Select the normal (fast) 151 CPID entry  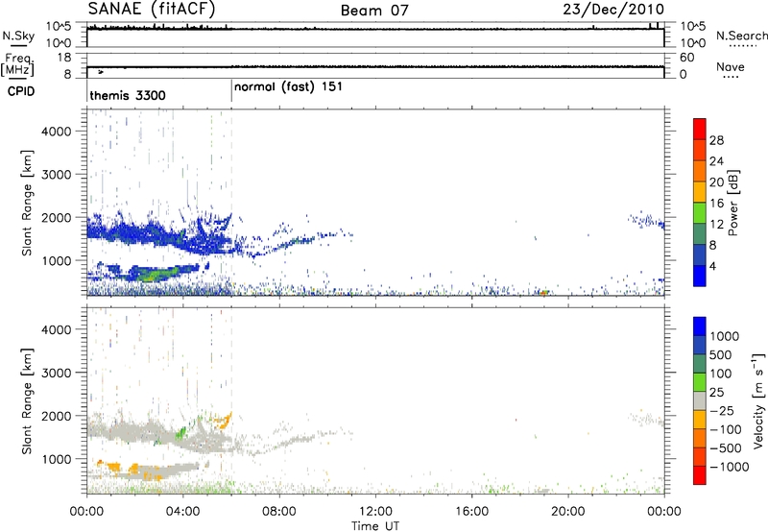(288, 87)
